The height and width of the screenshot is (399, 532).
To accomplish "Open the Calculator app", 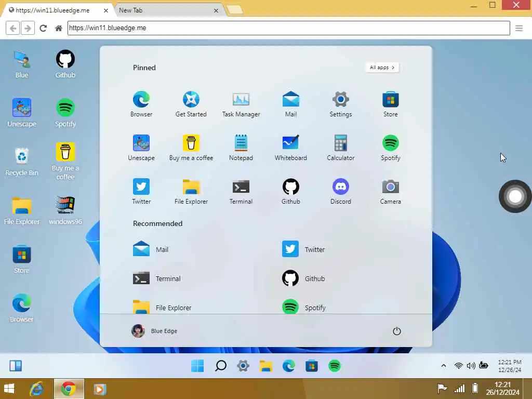I will coord(341,148).
